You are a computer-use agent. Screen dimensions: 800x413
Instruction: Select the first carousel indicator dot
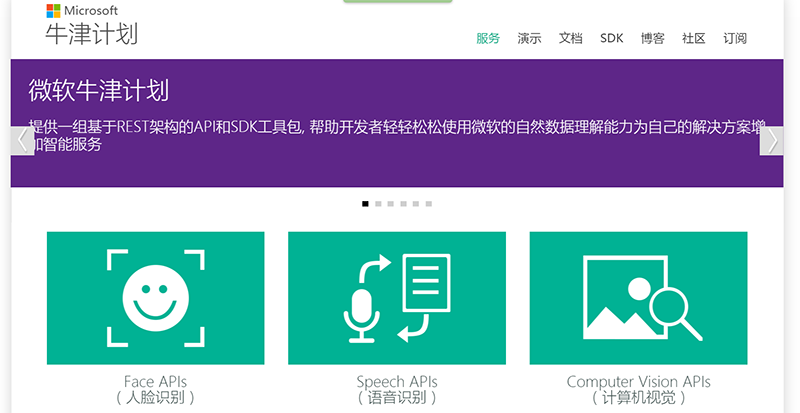(x=365, y=204)
